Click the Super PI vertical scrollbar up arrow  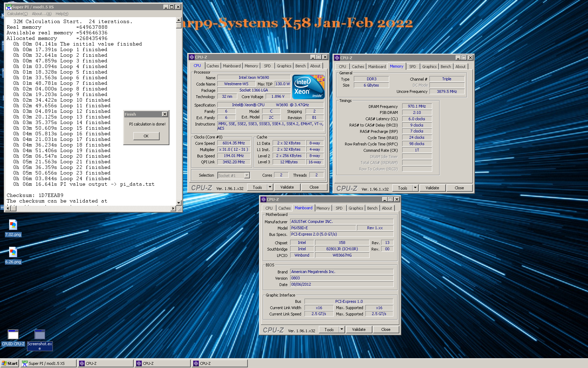pyautogui.click(x=179, y=20)
